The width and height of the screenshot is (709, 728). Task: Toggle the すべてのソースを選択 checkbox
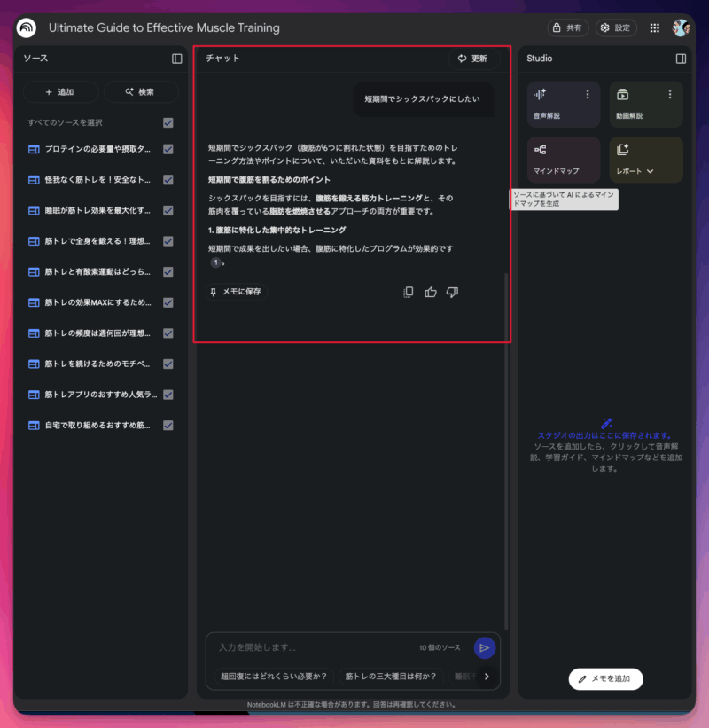point(168,122)
